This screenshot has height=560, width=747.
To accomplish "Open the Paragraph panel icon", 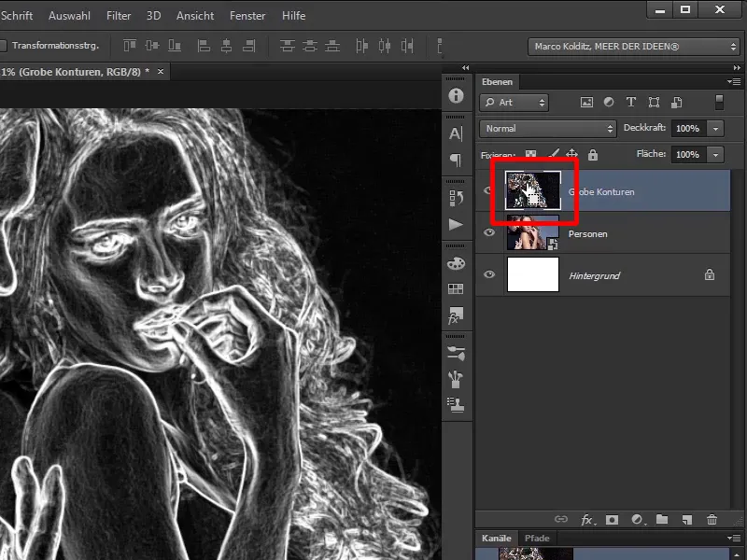I will point(456,160).
